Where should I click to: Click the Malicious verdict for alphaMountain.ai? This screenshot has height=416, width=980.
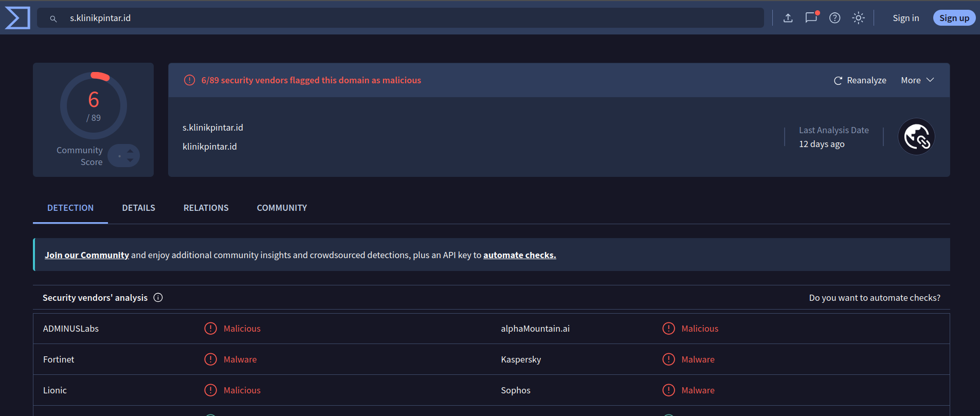700,329
